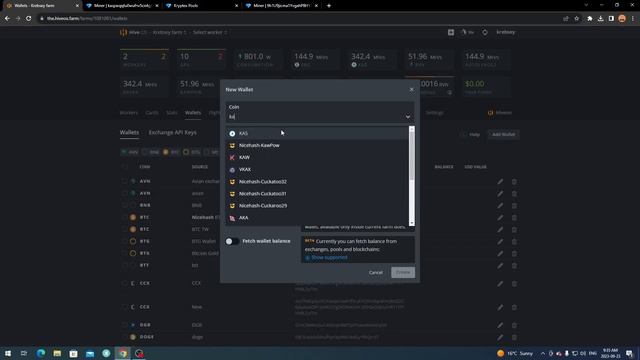Click the coin list scrollbar thumb
This screenshot has height=360, width=640.
(x=411, y=156)
